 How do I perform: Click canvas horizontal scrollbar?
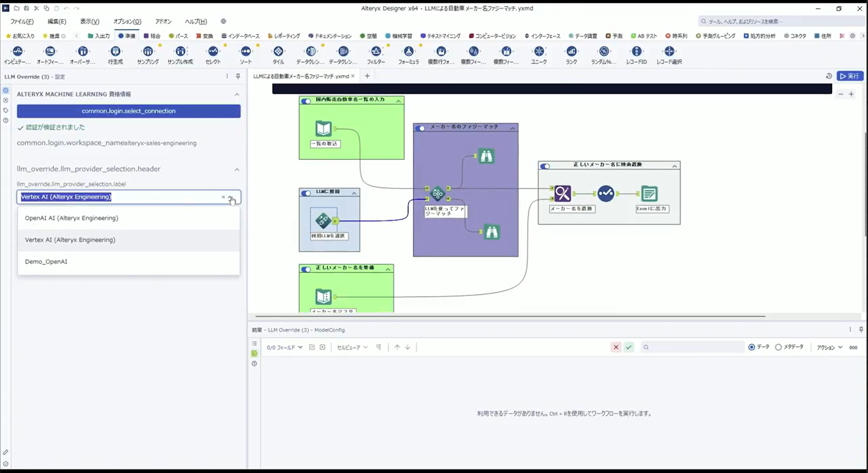tap(510, 316)
